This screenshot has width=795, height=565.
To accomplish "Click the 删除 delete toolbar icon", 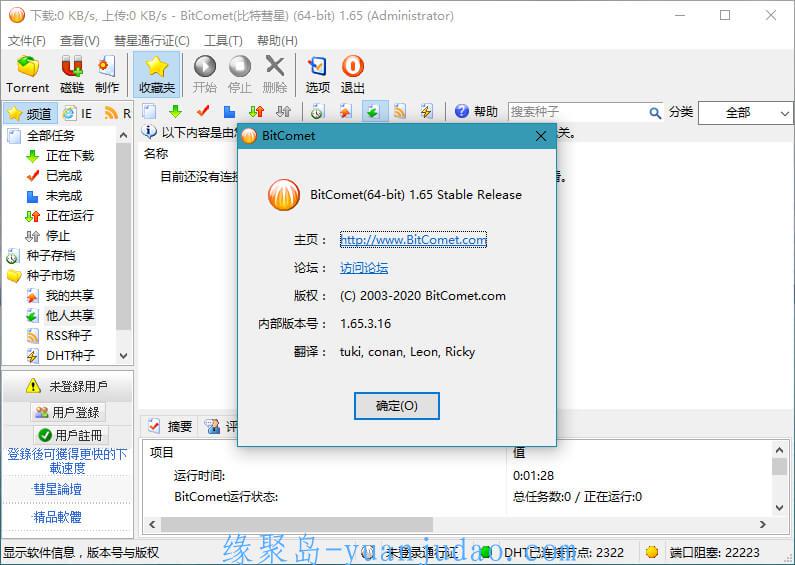I will [x=275, y=75].
